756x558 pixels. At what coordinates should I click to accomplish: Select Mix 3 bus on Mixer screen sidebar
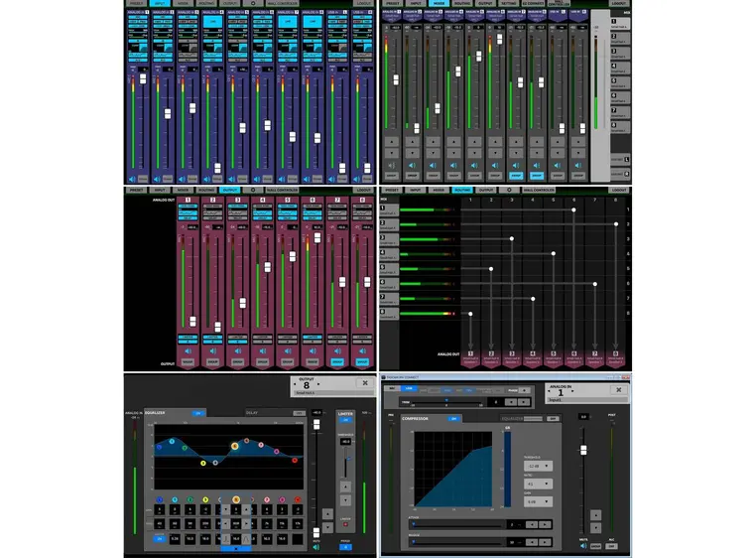[x=620, y=53]
